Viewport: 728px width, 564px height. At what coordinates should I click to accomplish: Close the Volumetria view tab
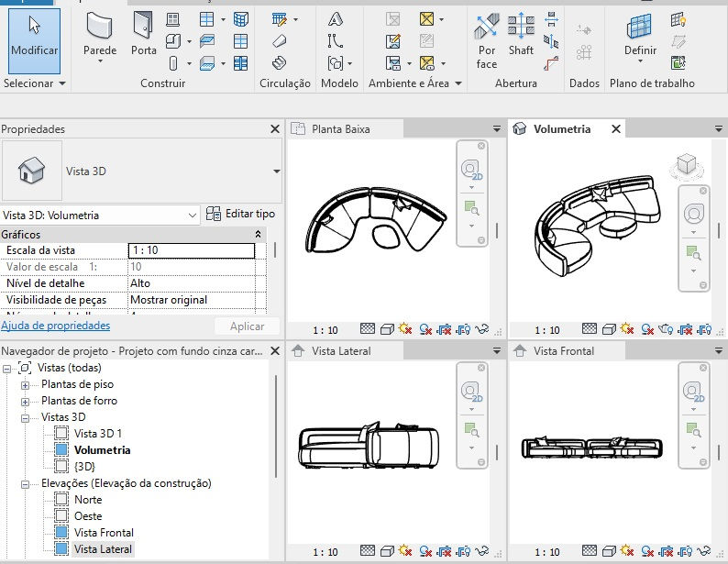tap(616, 129)
